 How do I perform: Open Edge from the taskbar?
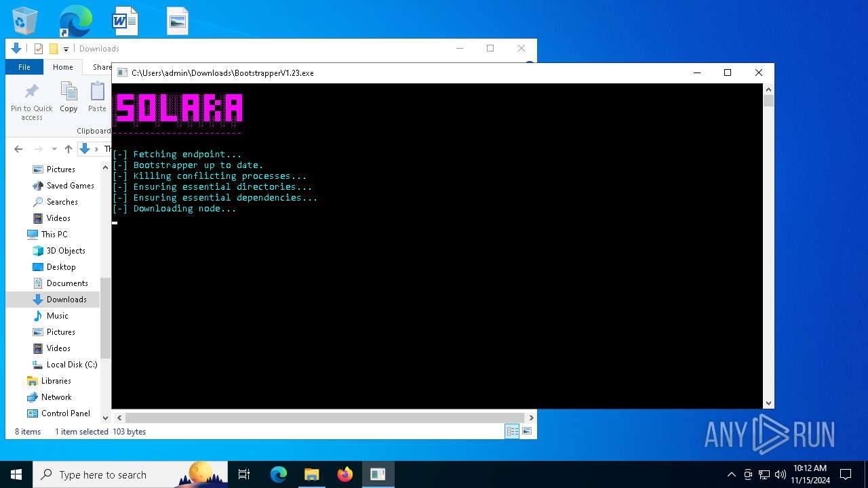tap(279, 474)
